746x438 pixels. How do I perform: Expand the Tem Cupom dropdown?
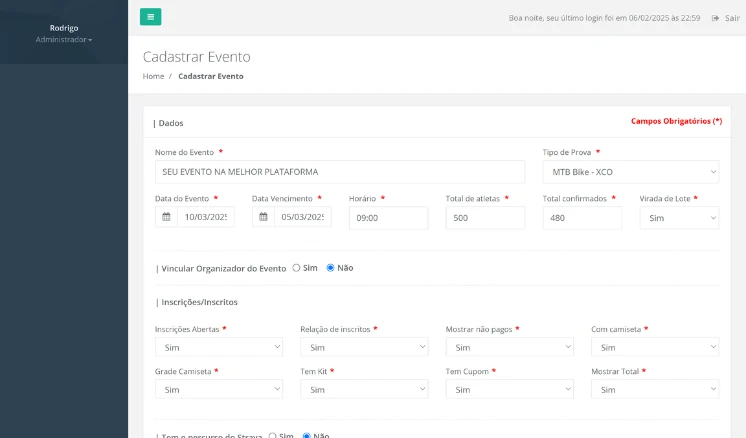point(509,389)
